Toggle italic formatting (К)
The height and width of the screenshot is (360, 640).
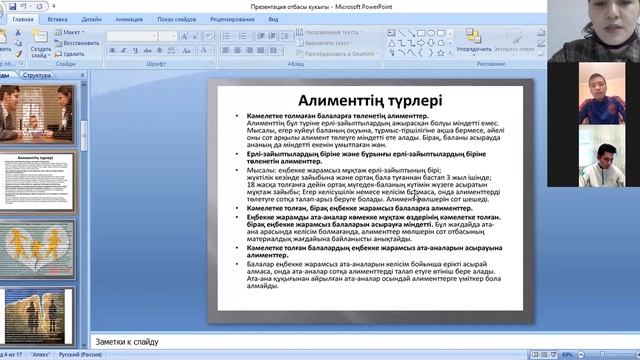click(x=124, y=51)
